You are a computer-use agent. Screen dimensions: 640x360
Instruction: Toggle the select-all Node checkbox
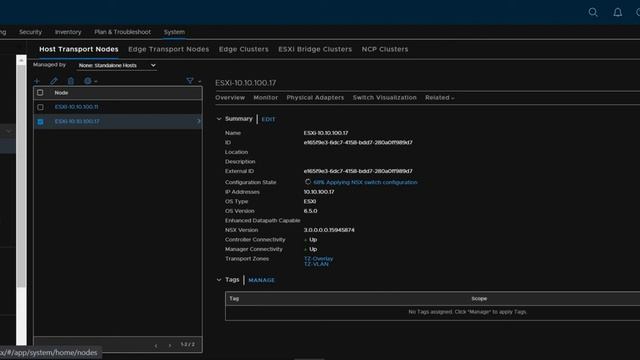[40, 93]
